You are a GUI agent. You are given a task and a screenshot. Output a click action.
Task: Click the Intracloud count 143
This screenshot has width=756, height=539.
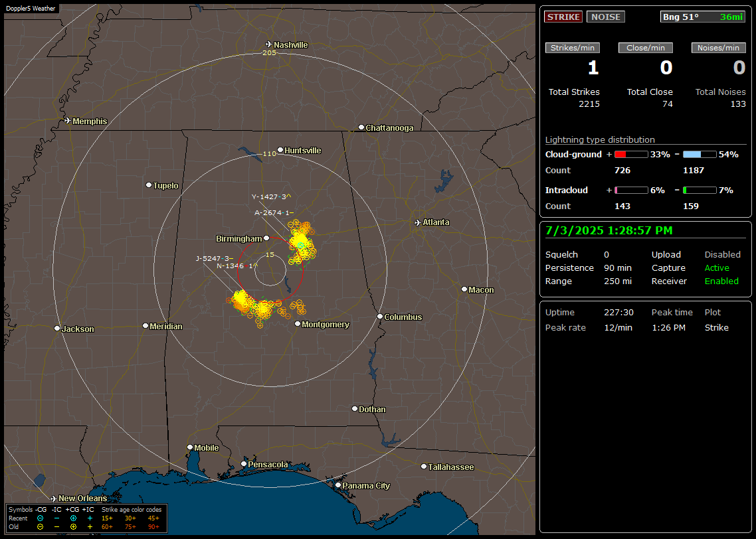coord(622,206)
